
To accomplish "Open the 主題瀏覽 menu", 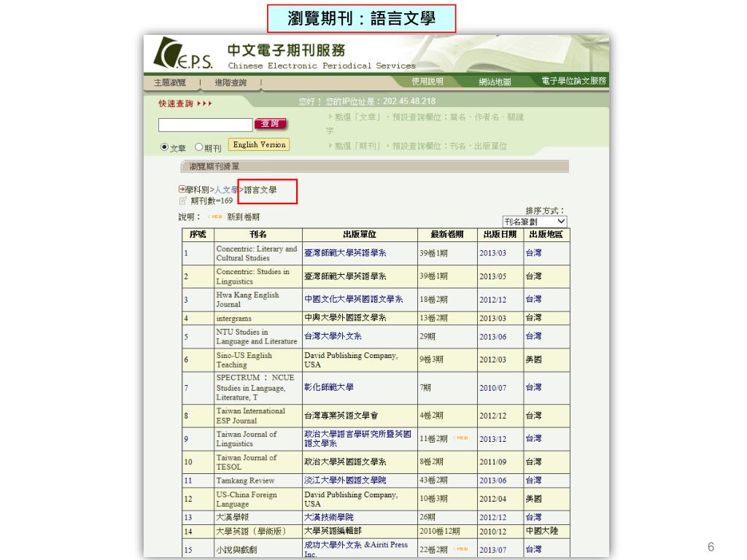I will pyautogui.click(x=170, y=83).
